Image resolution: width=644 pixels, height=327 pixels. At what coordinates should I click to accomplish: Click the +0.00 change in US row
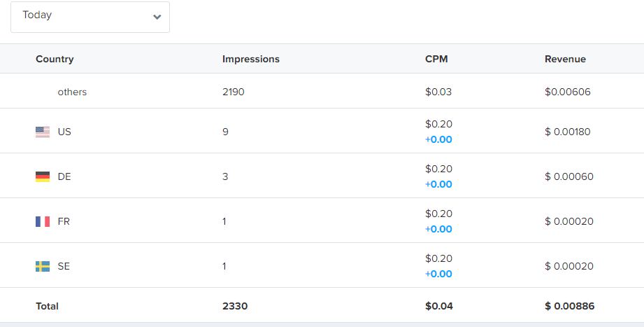[438, 139]
